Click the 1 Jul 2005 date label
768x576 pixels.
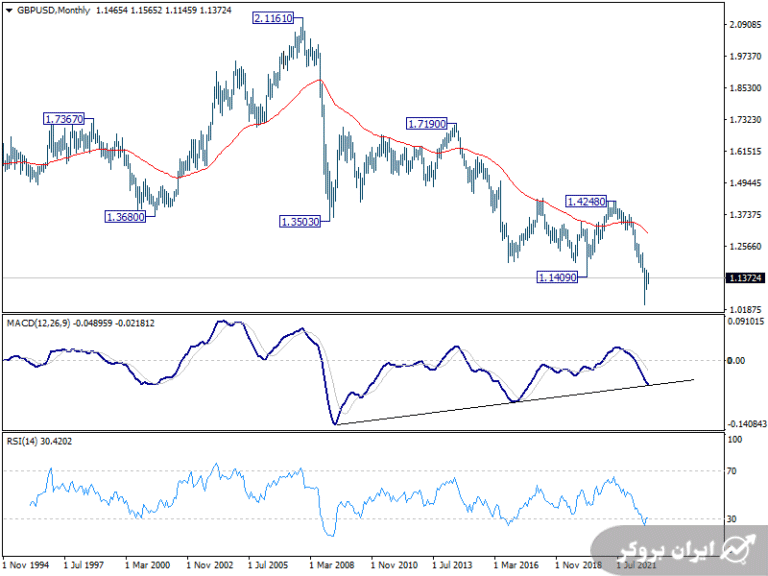pyautogui.click(x=268, y=565)
